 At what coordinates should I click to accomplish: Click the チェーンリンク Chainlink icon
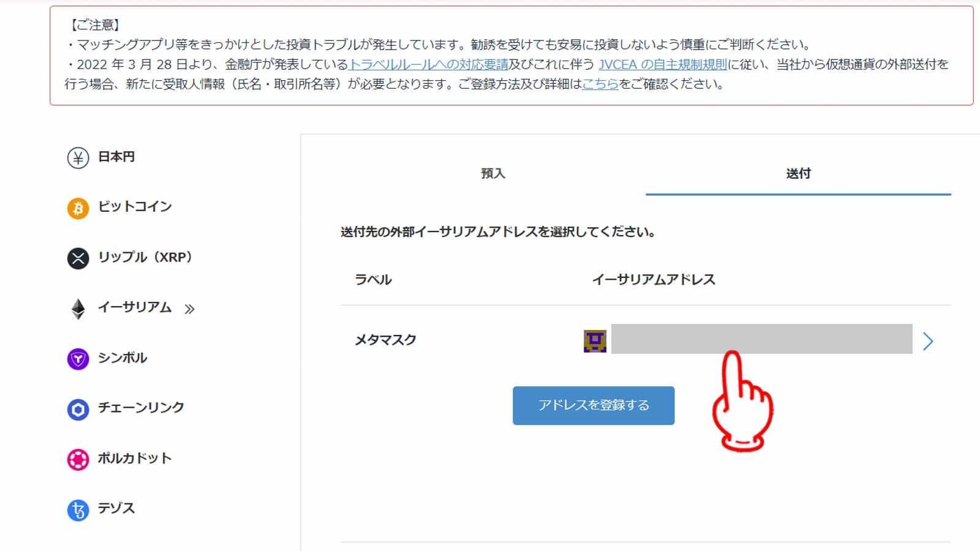tap(77, 408)
